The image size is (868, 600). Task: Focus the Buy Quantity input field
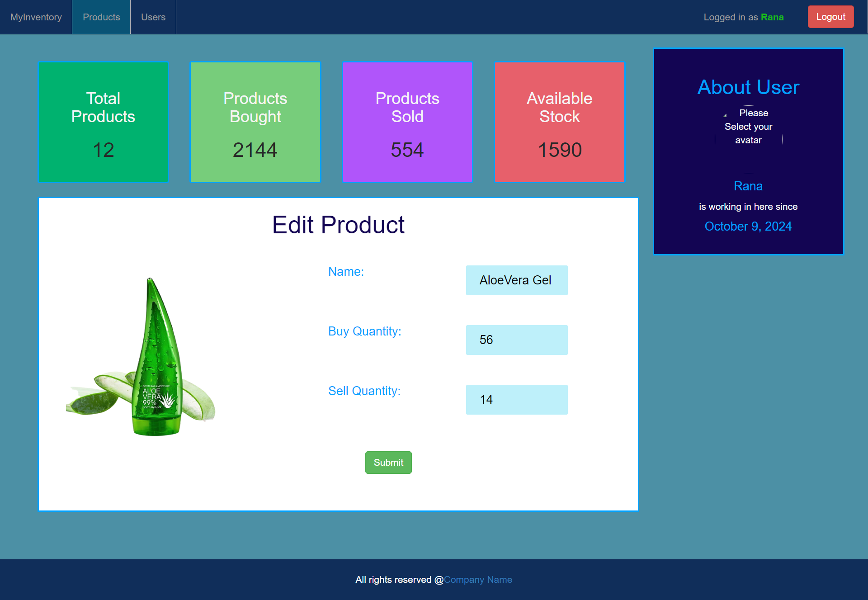point(517,340)
